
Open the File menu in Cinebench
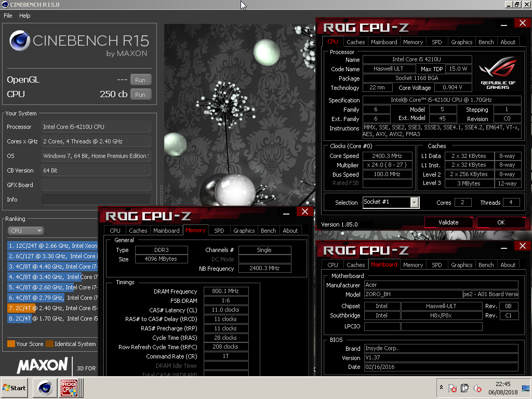click(8, 16)
